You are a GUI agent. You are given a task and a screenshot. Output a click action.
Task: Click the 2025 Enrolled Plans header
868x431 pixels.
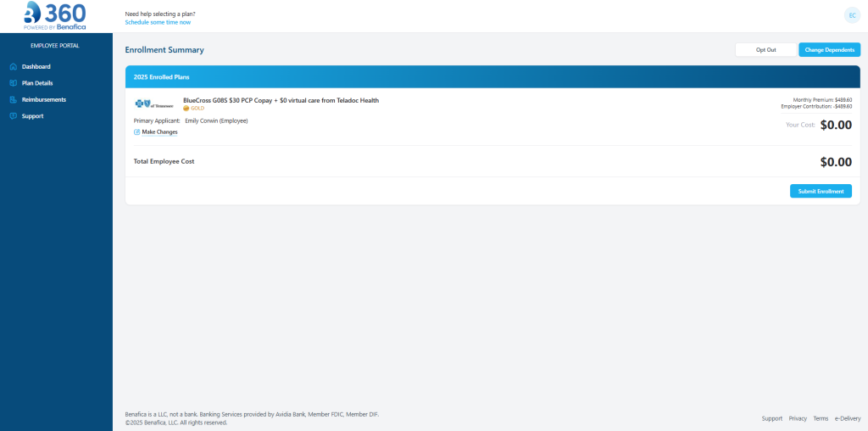492,77
